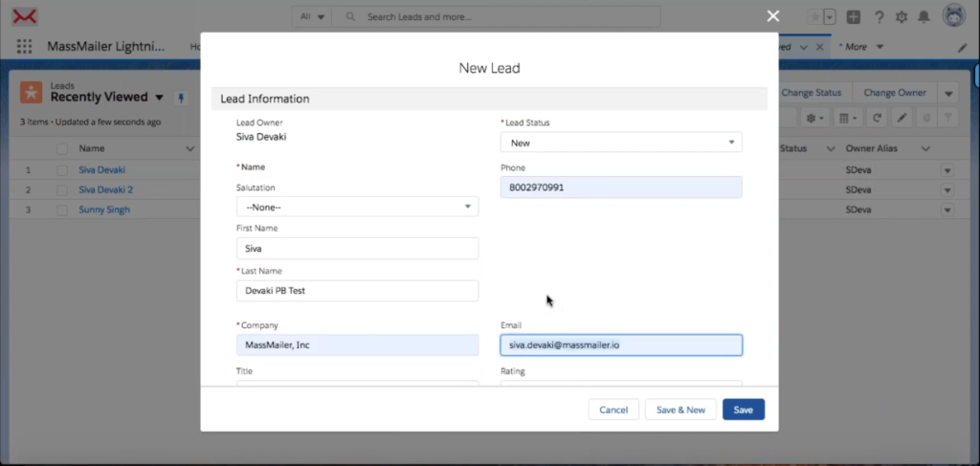The width and height of the screenshot is (980, 466).
Task: Open the display-as table dropdown
Action: pyautogui.click(x=848, y=118)
